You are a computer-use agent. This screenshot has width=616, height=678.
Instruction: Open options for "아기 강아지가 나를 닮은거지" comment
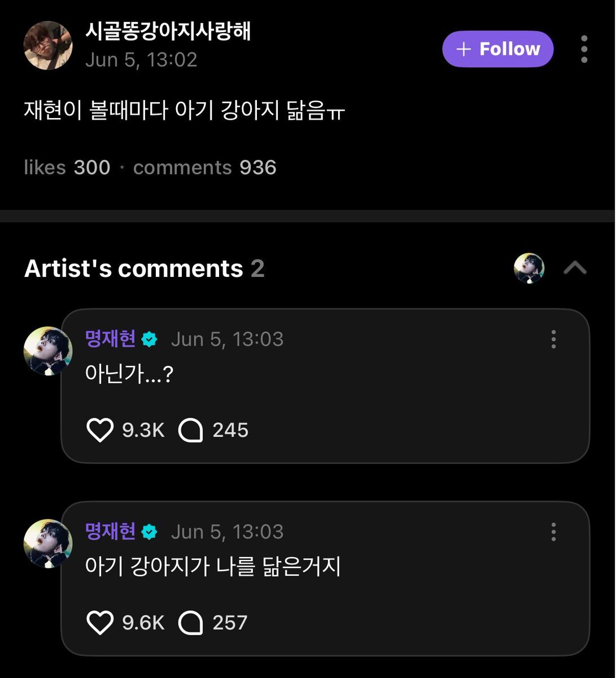pos(553,532)
